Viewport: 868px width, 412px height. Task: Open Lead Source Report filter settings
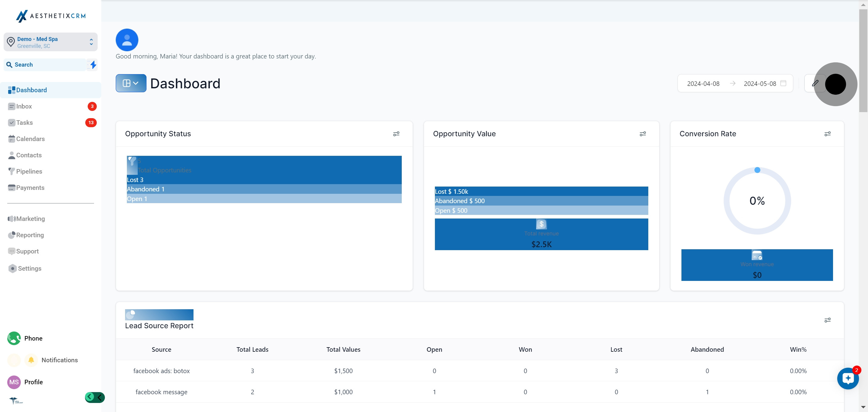point(827,320)
